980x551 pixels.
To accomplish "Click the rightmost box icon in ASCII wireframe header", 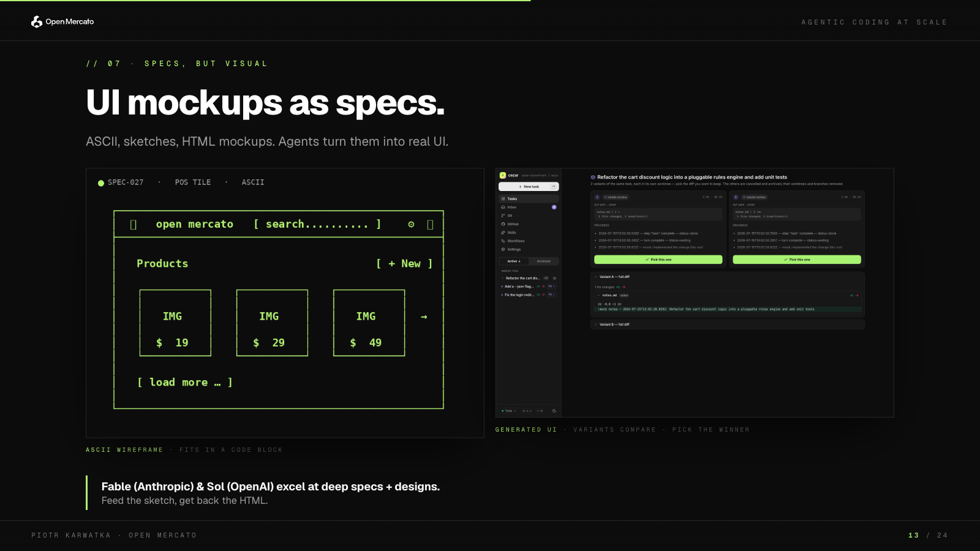I will [x=430, y=225].
